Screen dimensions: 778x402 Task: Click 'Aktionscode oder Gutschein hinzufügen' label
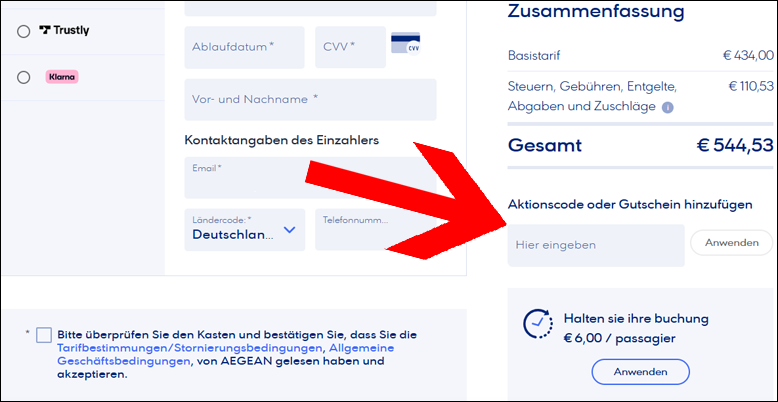(630, 204)
